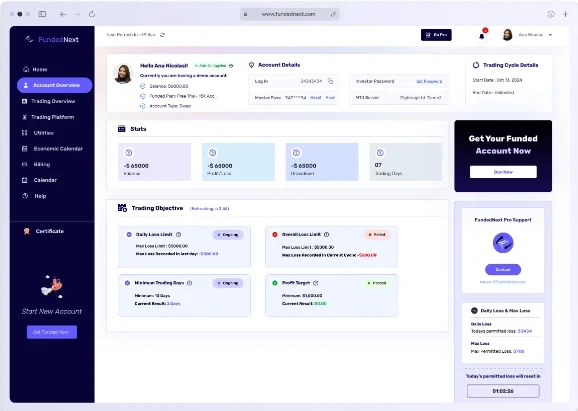Open a new browser tab with plus
The width and height of the screenshot is (578, 411).
[x=565, y=14]
